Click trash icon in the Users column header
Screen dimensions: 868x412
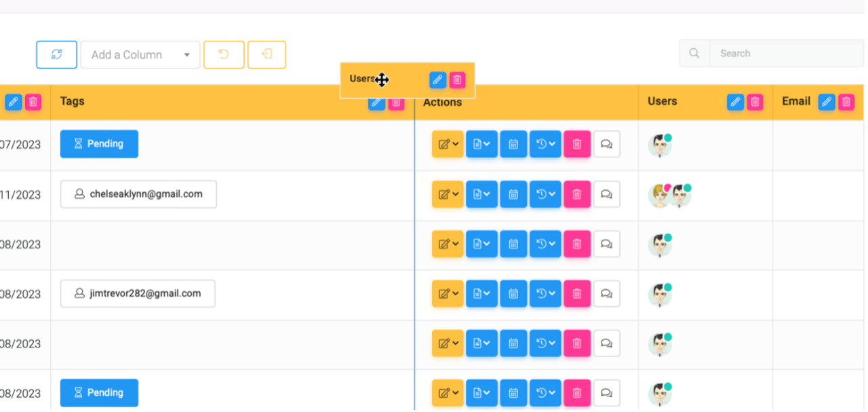click(755, 102)
